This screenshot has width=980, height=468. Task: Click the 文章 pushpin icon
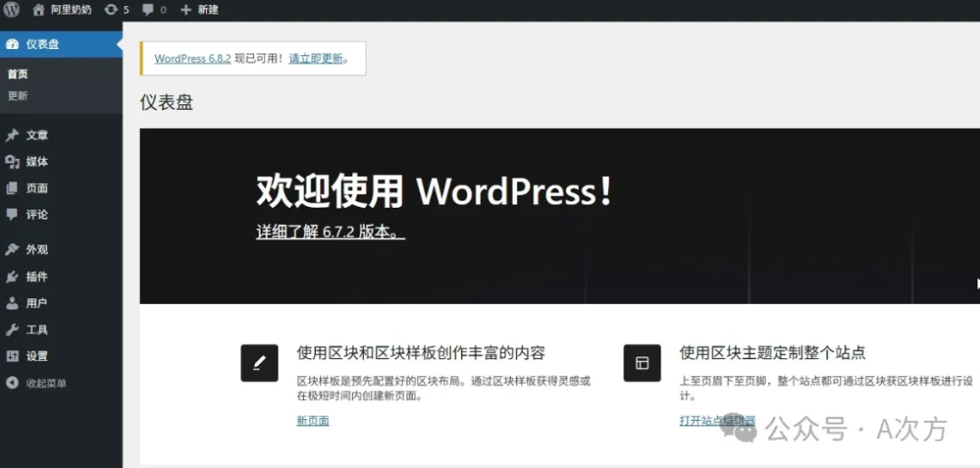(12, 135)
